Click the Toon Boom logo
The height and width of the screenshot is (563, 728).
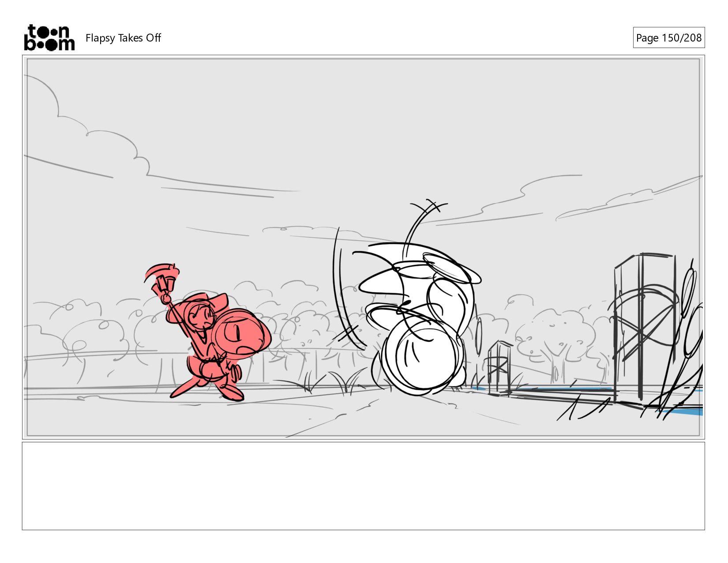tap(49, 38)
